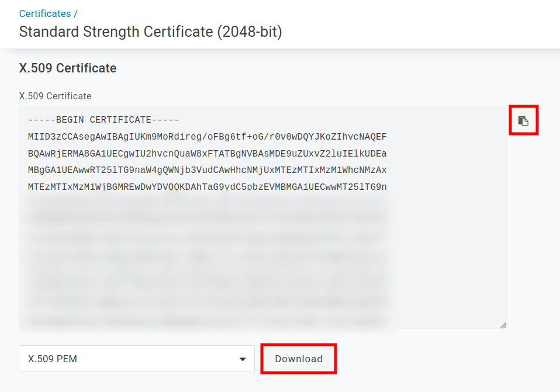Click the certificate line starting MBgGA1
Screen dimensions: 560x392
pyautogui.click(x=207, y=170)
